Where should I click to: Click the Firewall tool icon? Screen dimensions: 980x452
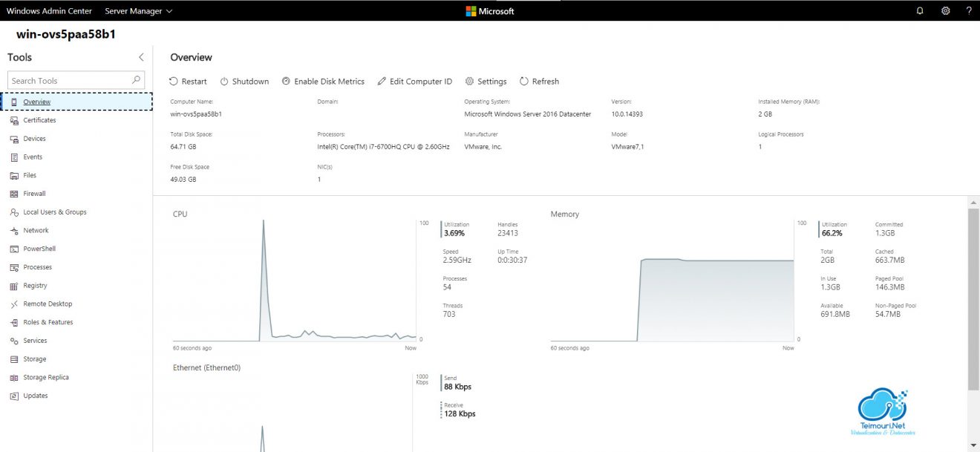(x=14, y=194)
